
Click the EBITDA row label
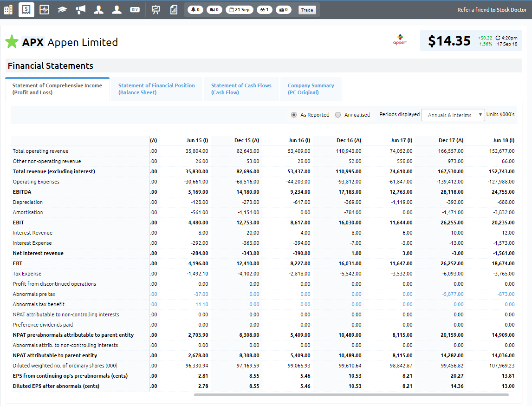22,192
